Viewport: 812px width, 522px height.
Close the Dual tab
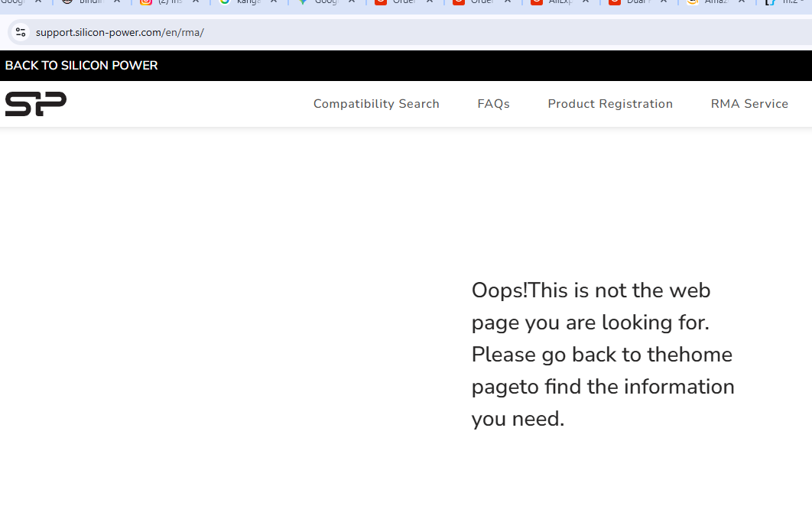pyautogui.click(x=664, y=2)
